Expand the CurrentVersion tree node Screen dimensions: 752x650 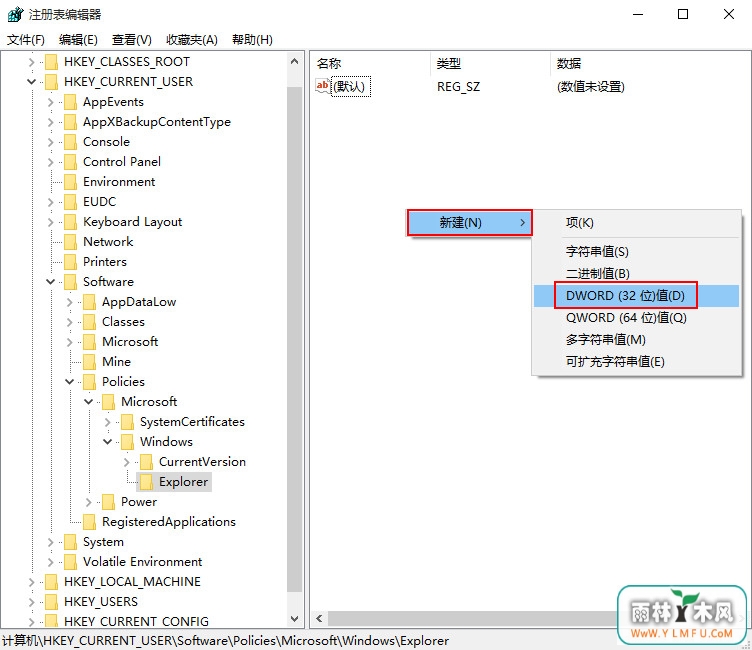click(127, 462)
